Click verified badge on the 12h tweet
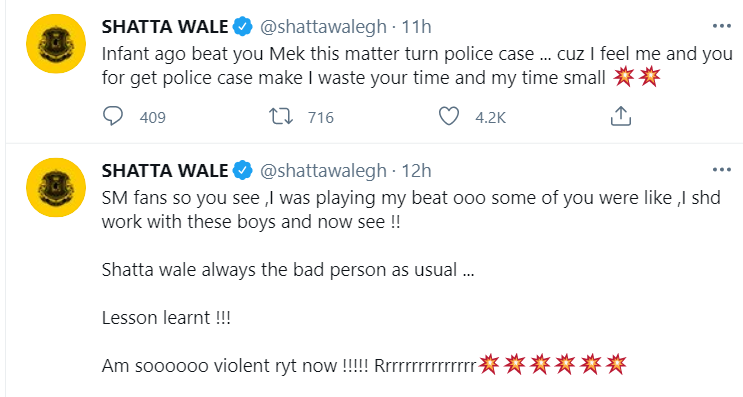Screen dimensions: 743x397 click(243, 170)
